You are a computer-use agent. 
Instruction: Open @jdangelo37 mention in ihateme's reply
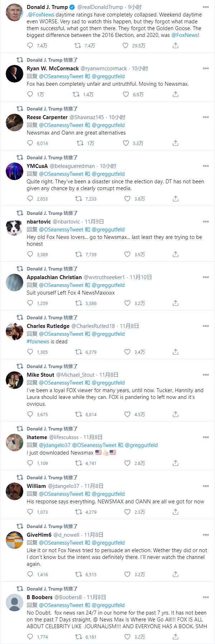coord(55,445)
